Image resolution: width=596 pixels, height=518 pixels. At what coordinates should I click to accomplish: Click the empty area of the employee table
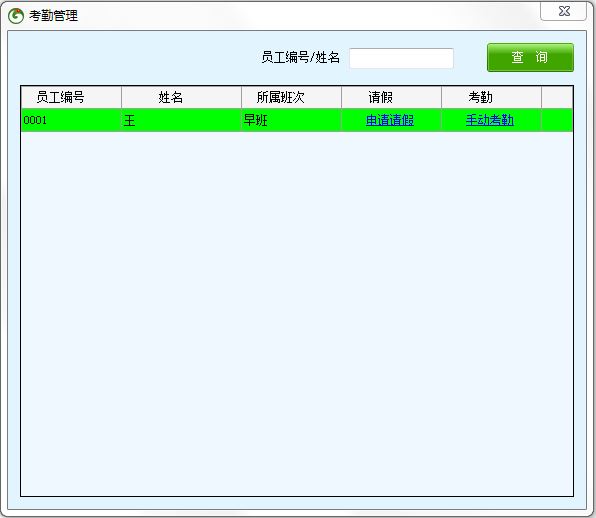297,314
